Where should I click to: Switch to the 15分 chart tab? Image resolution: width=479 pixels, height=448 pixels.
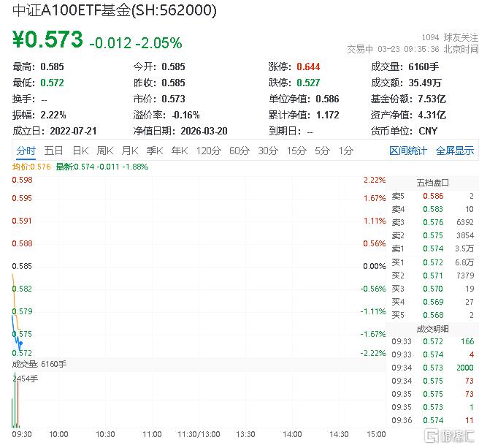(x=296, y=151)
